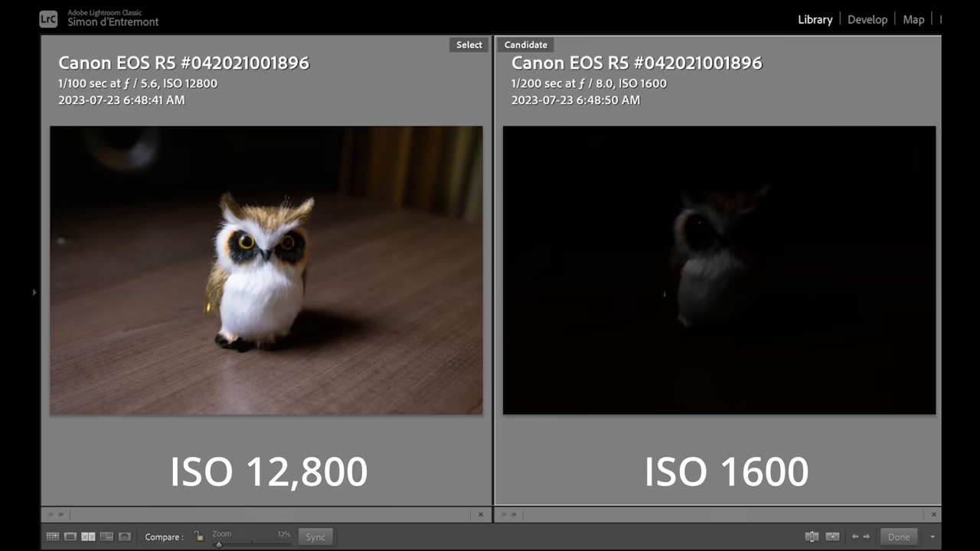Toggle the Compare zoom lock padlock
The image size is (980, 551).
[198, 536]
